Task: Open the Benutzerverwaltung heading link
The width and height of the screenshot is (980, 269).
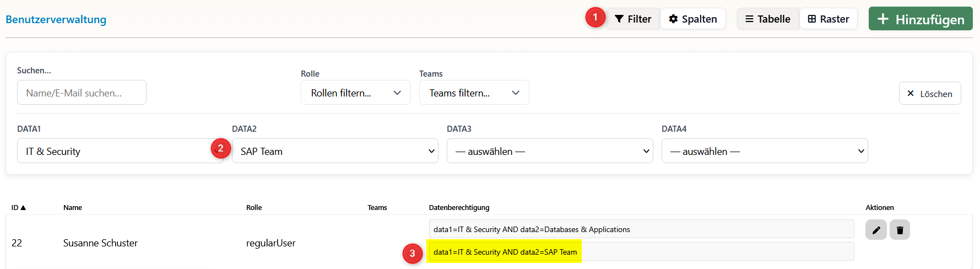Action: tap(56, 19)
